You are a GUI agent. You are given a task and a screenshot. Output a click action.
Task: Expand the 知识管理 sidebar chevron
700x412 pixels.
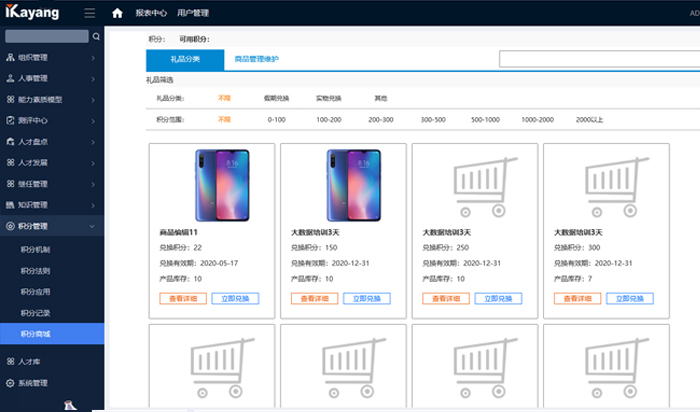tap(93, 205)
